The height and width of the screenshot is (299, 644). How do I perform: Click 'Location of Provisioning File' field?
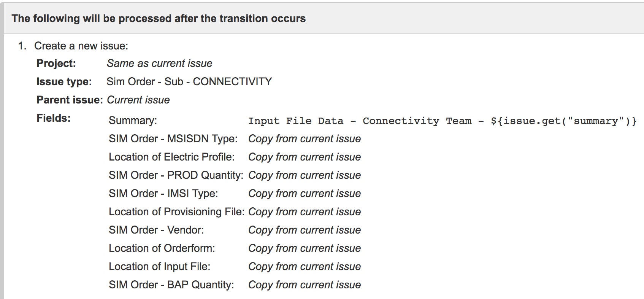[177, 212]
